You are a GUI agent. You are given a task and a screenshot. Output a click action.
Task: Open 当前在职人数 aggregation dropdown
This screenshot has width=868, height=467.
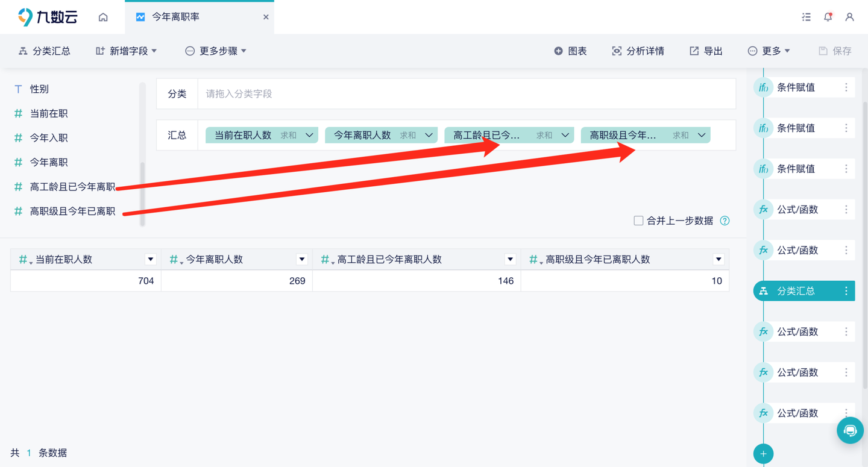click(309, 136)
